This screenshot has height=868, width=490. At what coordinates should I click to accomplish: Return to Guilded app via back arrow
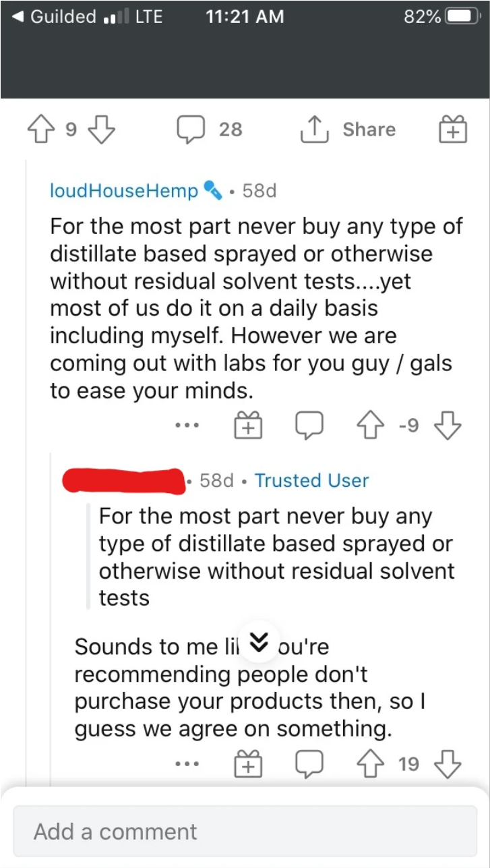(54, 16)
